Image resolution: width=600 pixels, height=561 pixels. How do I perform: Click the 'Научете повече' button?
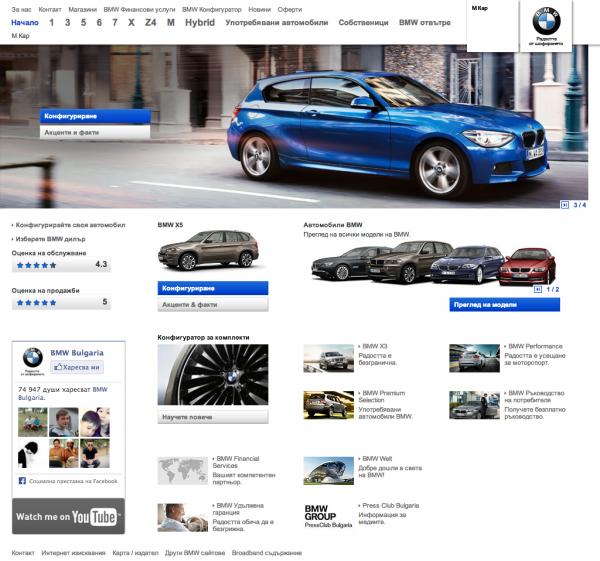(213, 417)
